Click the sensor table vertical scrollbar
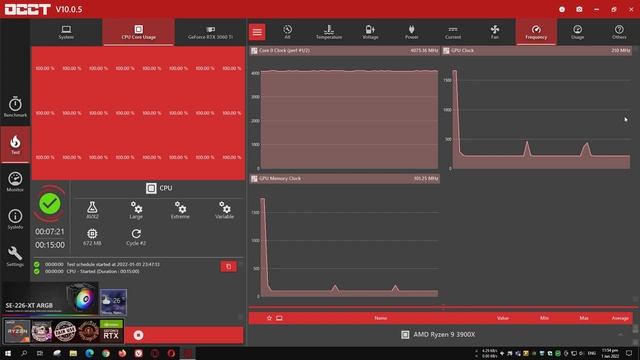The image size is (640, 360). tap(636, 329)
